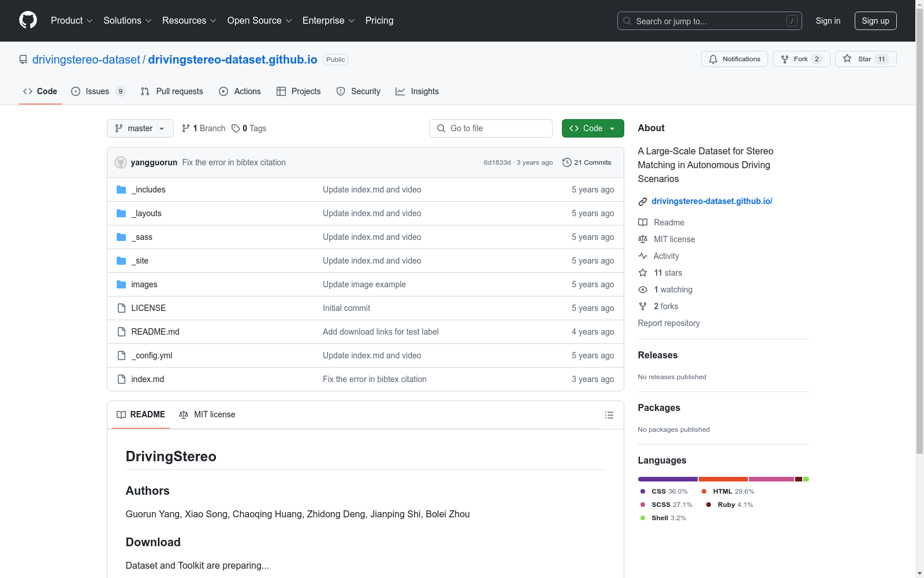Open 'Update image example' commit message
The width and height of the screenshot is (924, 578).
pos(364,284)
